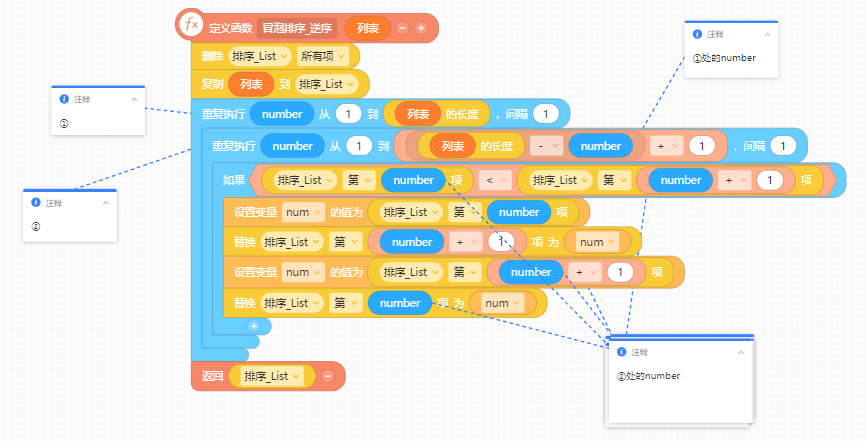Edit the plus 1 value in inner loop range
This screenshot has height=441, width=865.
pos(702,146)
